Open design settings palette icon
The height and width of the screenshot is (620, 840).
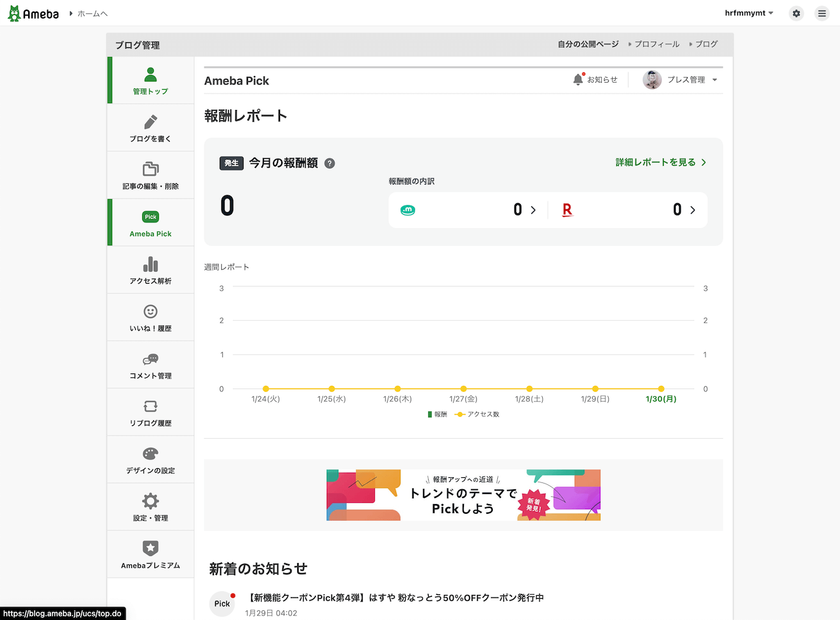tap(151, 454)
